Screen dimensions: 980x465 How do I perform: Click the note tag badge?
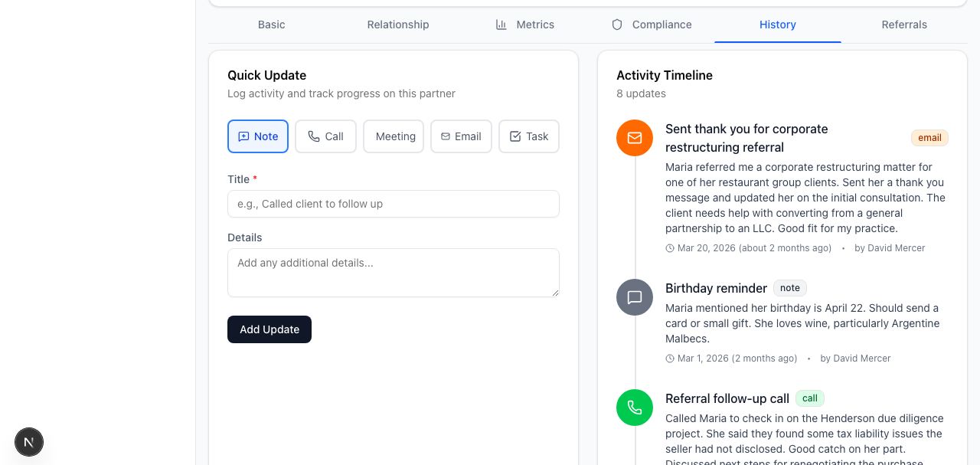pyautogui.click(x=790, y=288)
